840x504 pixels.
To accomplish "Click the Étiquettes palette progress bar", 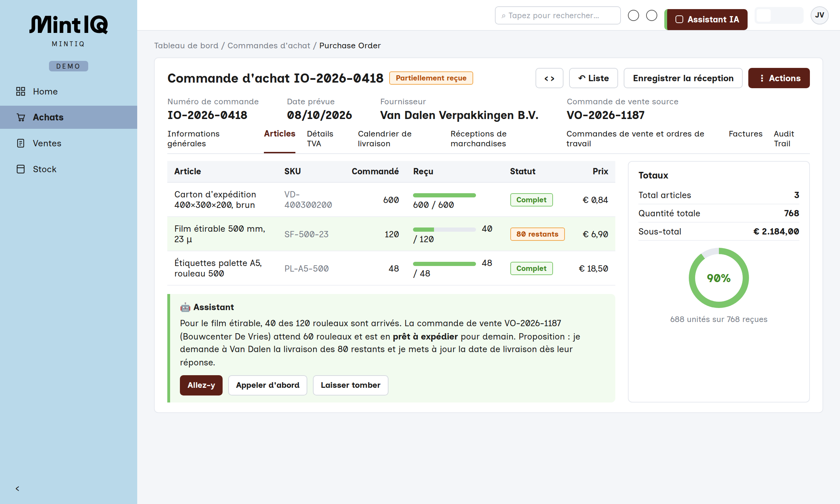I will point(444,264).
